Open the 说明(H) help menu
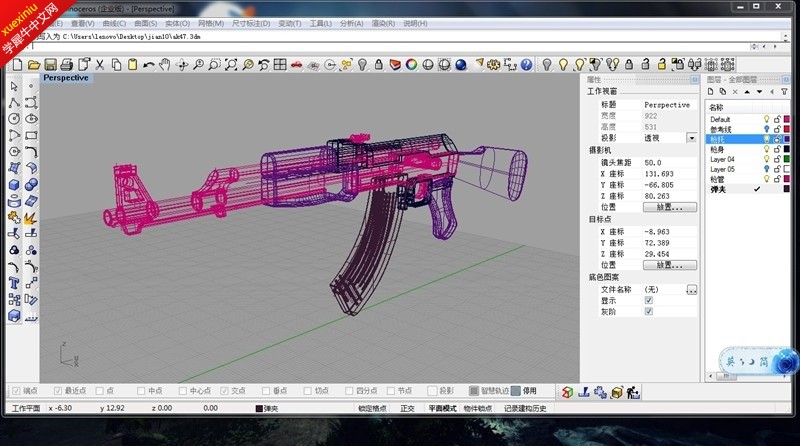The image size is (800, 446). (415, 23)
